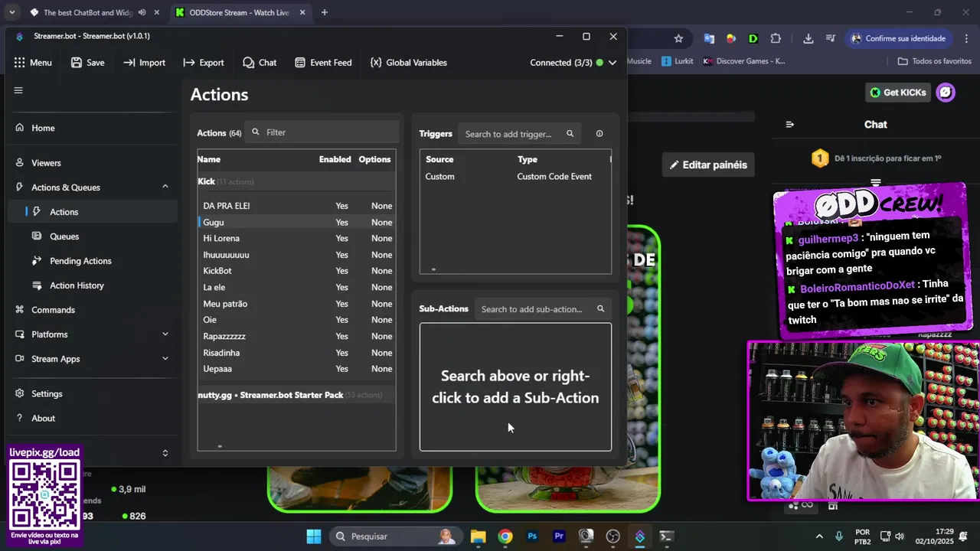Image resolution: width=980 pixels, height=551 pixels.
Task: Bookmark page with star icon
Action: (678, 38)
